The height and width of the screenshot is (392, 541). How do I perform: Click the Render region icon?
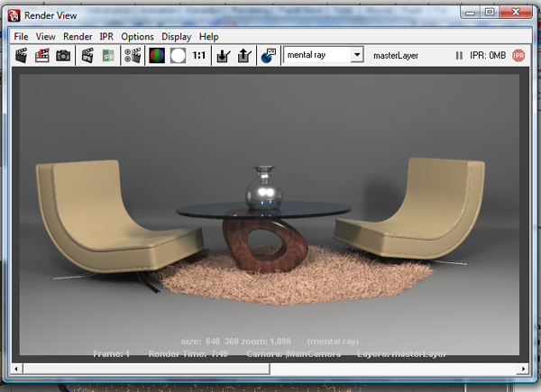[42, 56]
